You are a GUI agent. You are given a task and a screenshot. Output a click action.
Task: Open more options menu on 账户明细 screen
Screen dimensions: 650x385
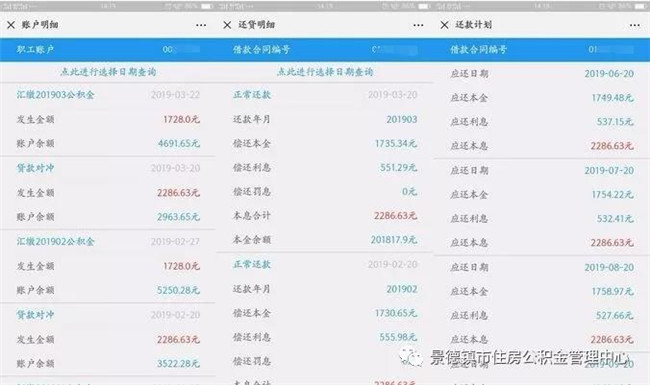click(201, 25)
